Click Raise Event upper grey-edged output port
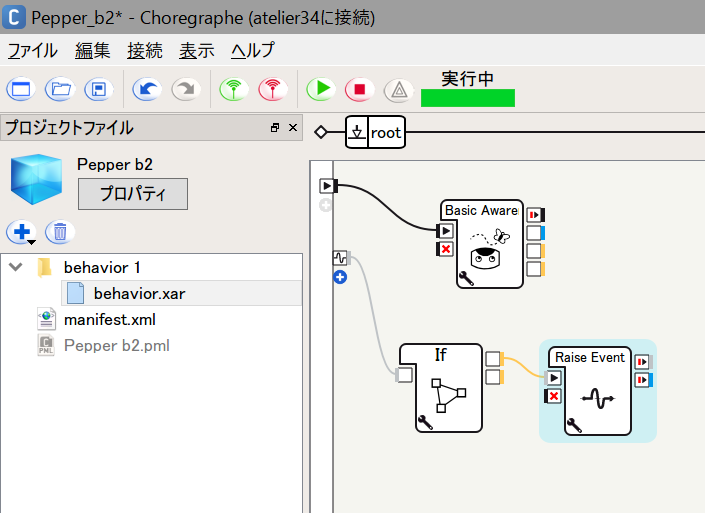Viewport: 705px width, 513px height. point(643,361)
